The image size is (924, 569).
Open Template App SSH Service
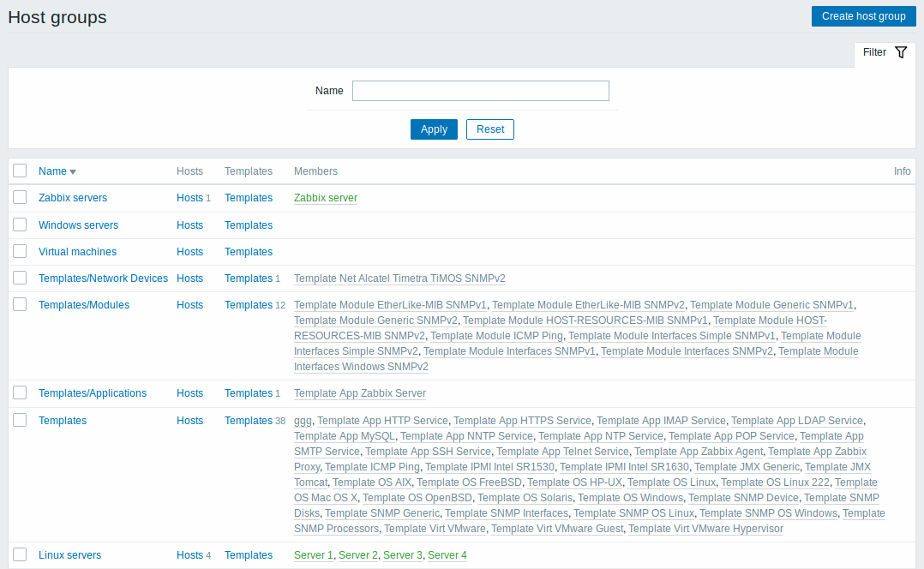(428, 452)
